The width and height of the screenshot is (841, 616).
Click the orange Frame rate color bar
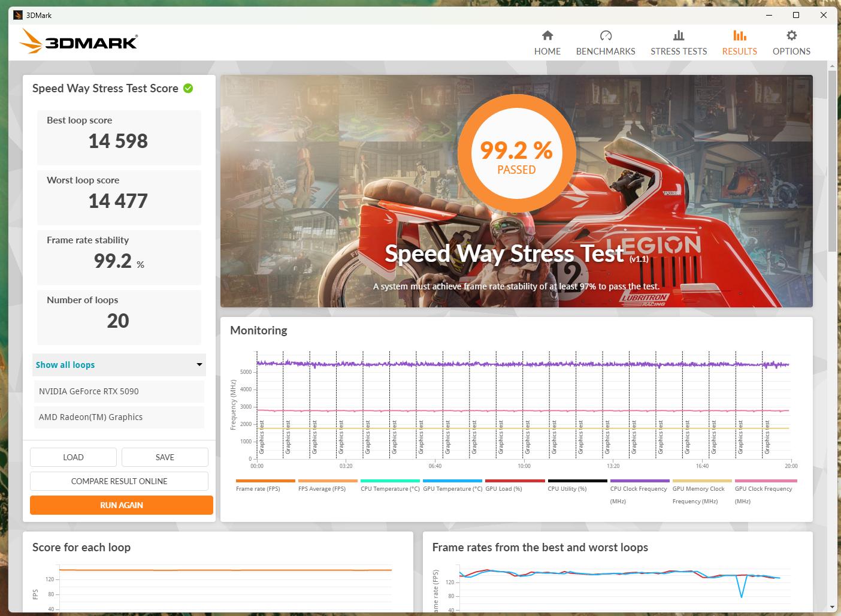[265, 481]
